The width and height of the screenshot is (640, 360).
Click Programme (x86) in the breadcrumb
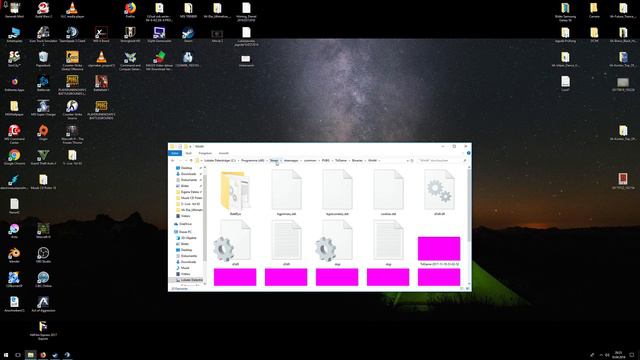click(x=252, y=160)
